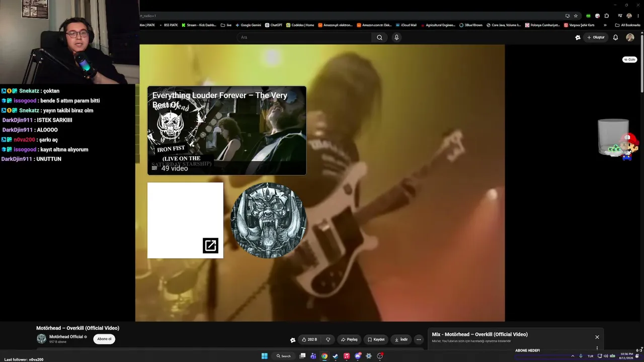Open the Varşova Şehir Kartı bookmark
The width and height of the screenshot is (644, 362).
tap(579, 25)
